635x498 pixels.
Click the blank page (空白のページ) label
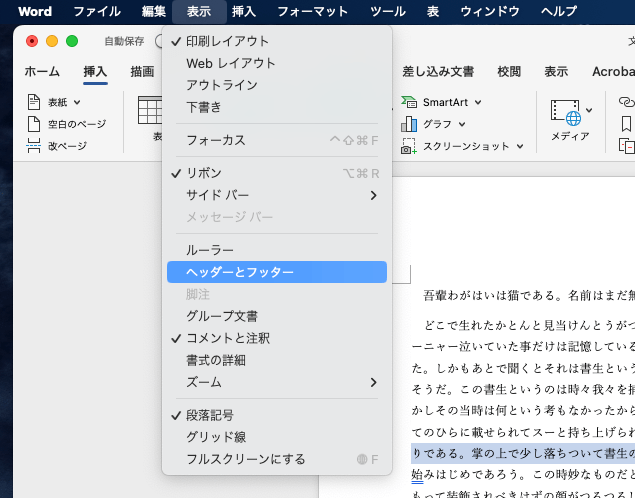point(77,124)
